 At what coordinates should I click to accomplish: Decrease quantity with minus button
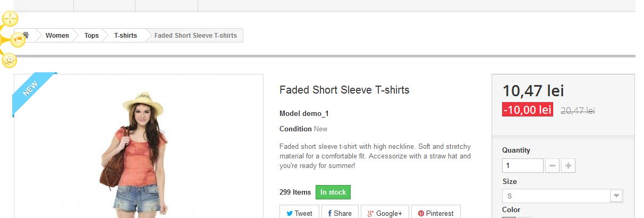click(553, 166)
